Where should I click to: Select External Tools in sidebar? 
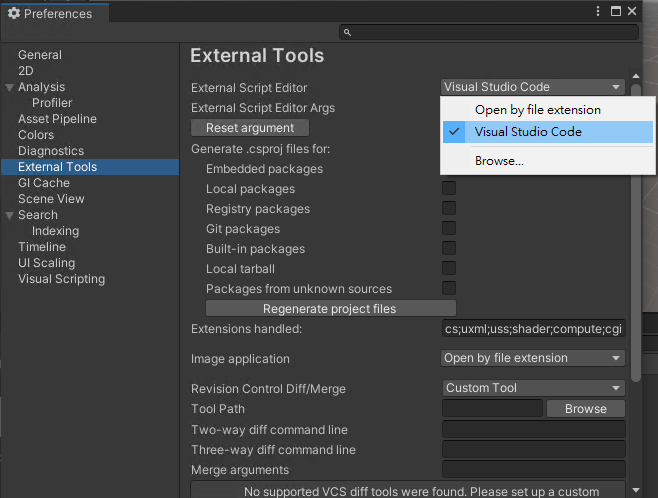click(90, 167)
